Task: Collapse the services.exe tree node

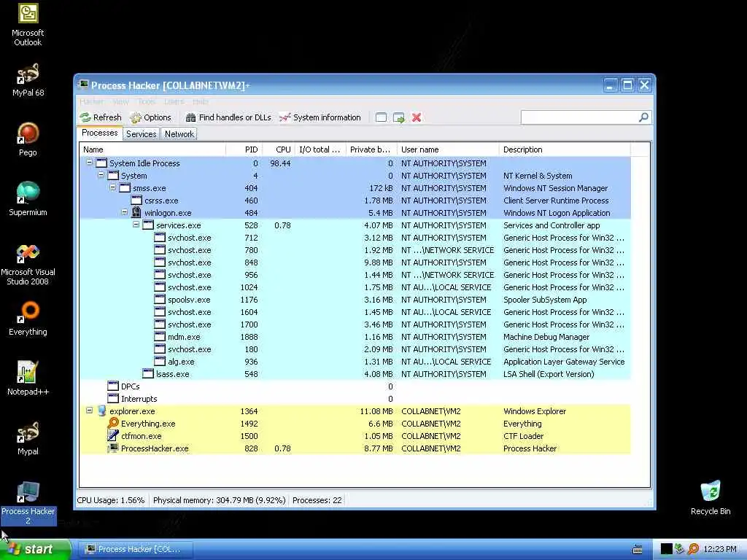Action: click(136, 225)
